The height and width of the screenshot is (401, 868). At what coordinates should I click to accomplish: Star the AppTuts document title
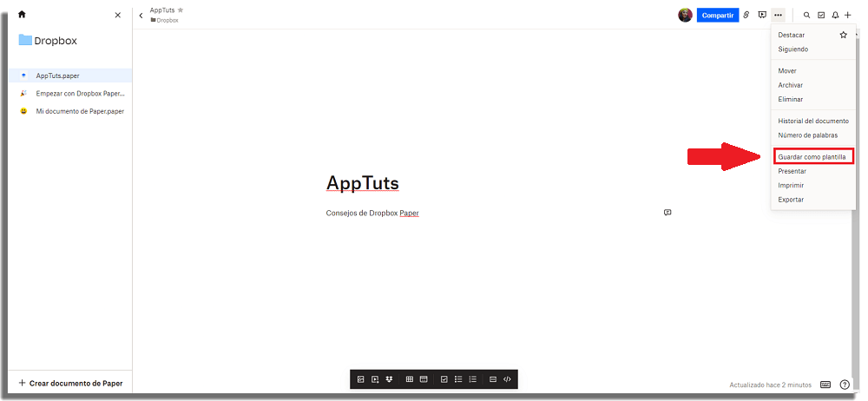click(x=181, y=10)
